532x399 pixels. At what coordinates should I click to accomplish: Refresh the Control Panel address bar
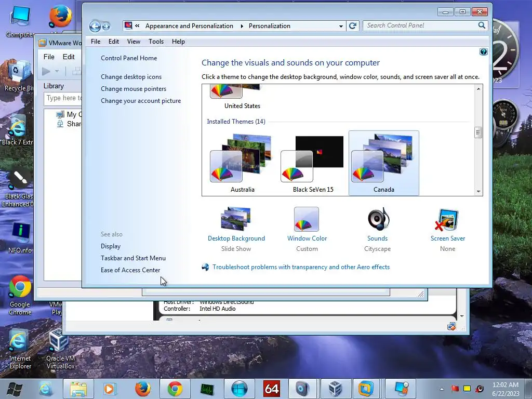point(353,26)
